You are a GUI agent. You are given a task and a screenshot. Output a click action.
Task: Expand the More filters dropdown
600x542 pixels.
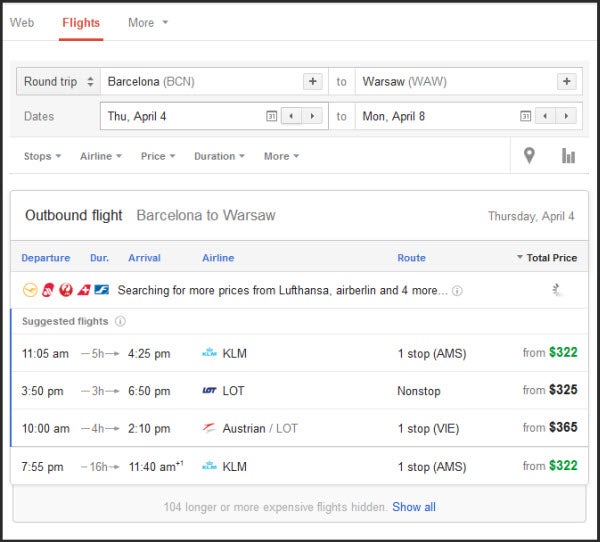click(x=281, y=156)
